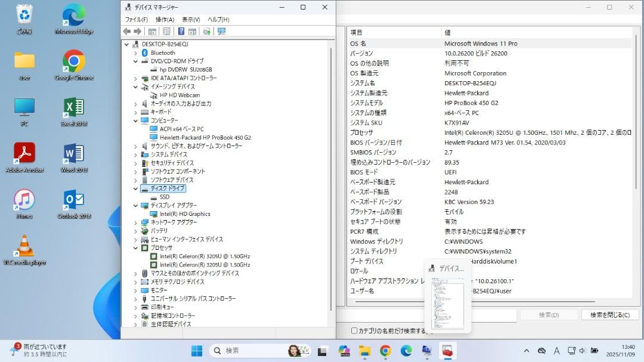
Task: Select the iTunes desktop icon
Action: pos(24,204)
